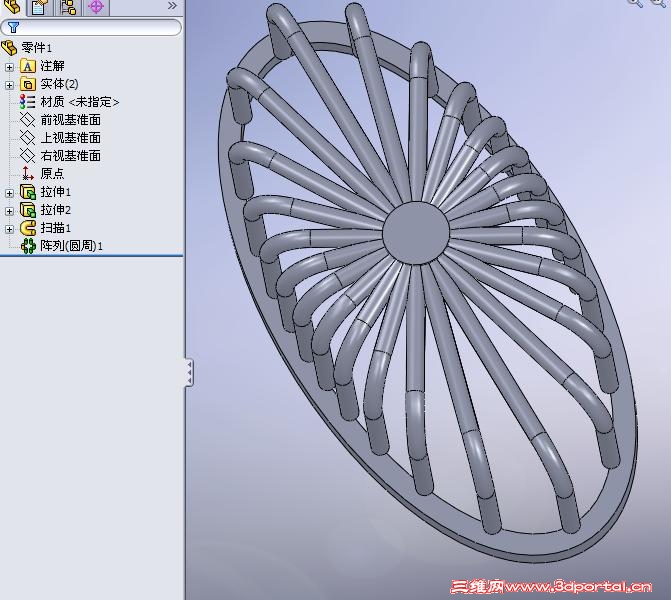Select the 前视基准面 front plane
Screen dimensions: 671x600
coord(71,120)
